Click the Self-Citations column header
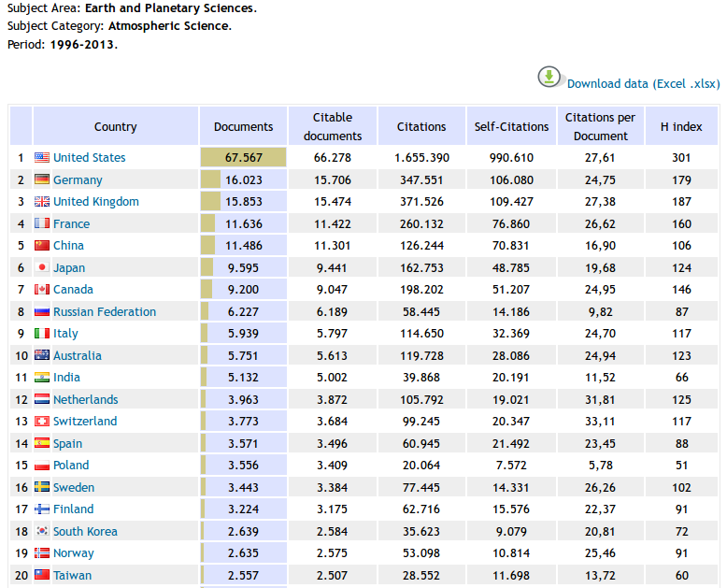The image size is (727, 588). click(511, 126)
